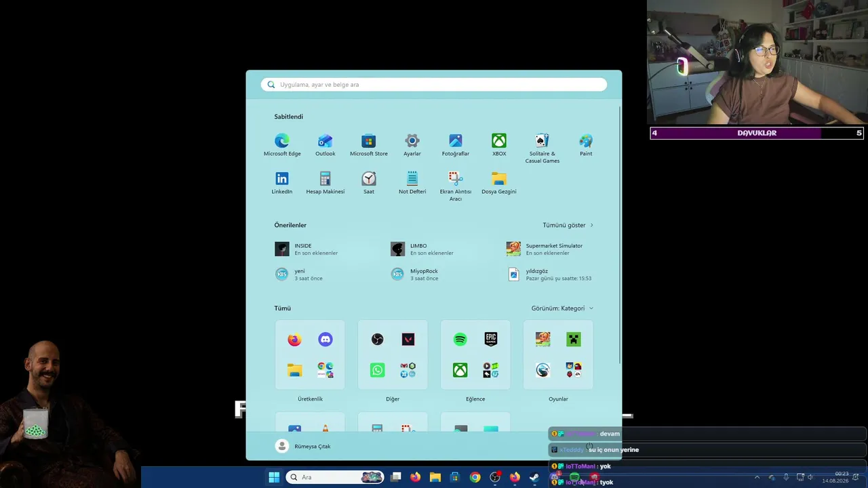
Task: Launch Firefox in the Üretkenlik group
Action: pyautogui.click(x=294, y=340)
